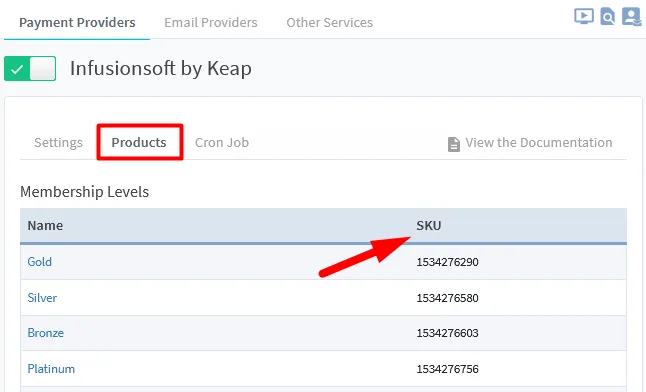Image resolution: width=646 pixels, height=392 pixels.
Task: Select SKU value 1534276290
Action: click(x=447, y=262)
